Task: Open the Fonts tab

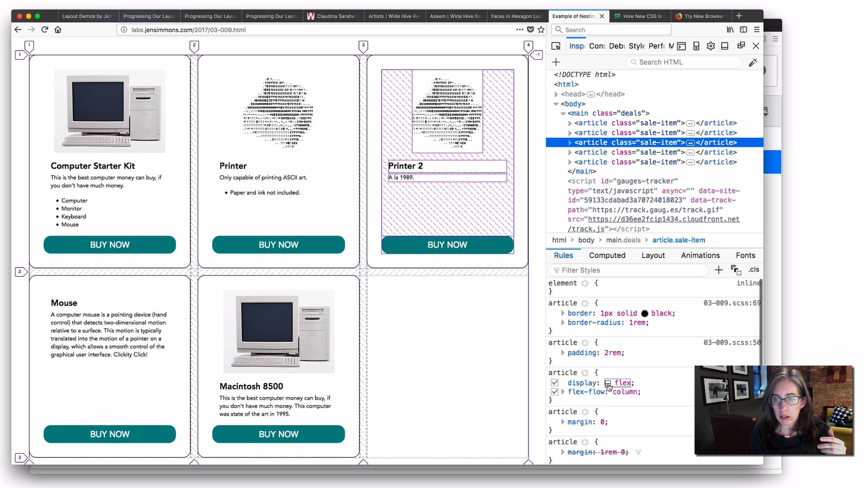Action: point(745,255)
